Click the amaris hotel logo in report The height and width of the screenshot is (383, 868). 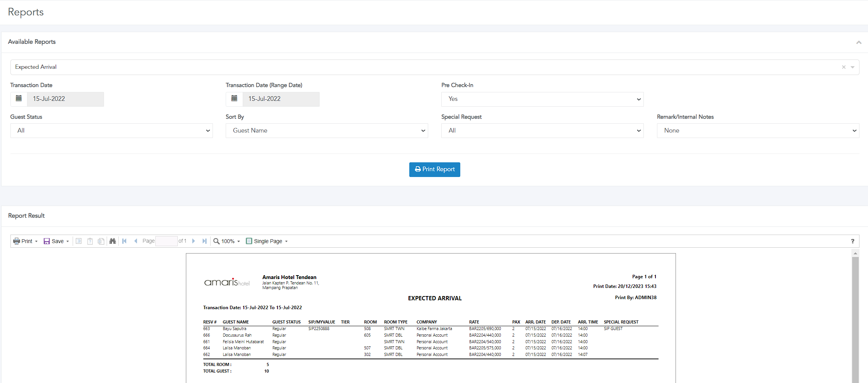pos(227,282)
